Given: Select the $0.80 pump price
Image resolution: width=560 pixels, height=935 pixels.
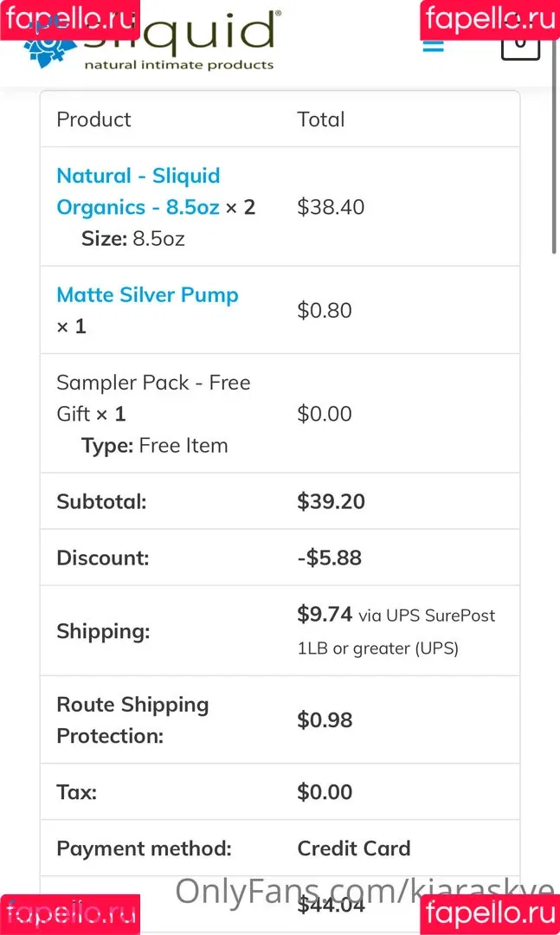Looking at the screenshot, I should [325, 310].
